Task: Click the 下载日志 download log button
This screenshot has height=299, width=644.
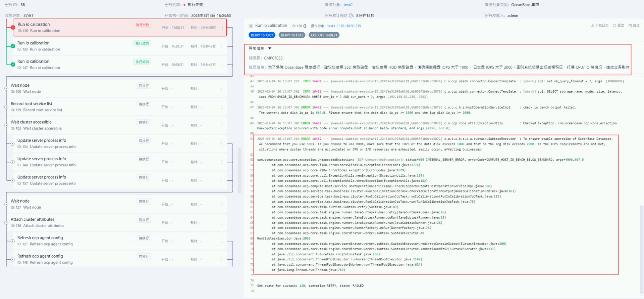Action: [599, 26]
